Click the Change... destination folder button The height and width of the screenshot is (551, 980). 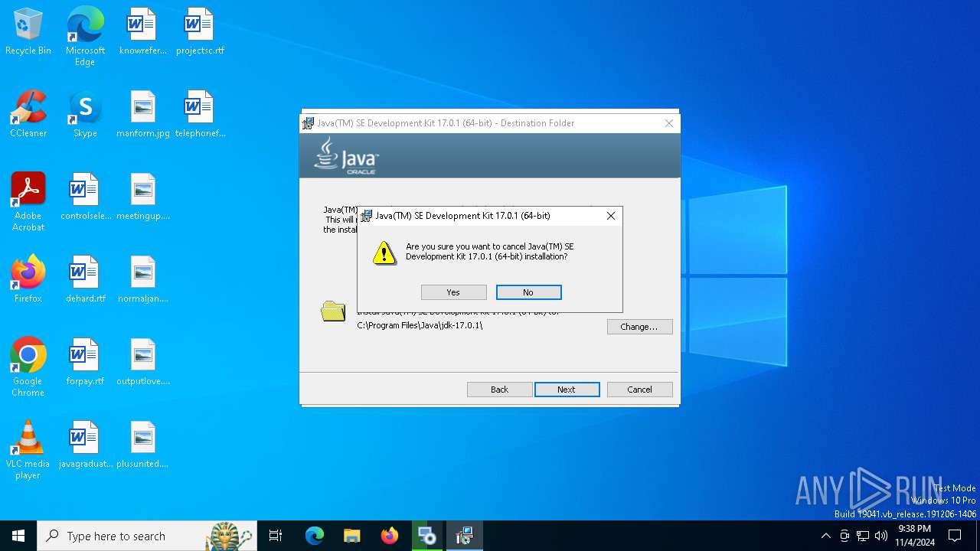(x=639, y=327)
